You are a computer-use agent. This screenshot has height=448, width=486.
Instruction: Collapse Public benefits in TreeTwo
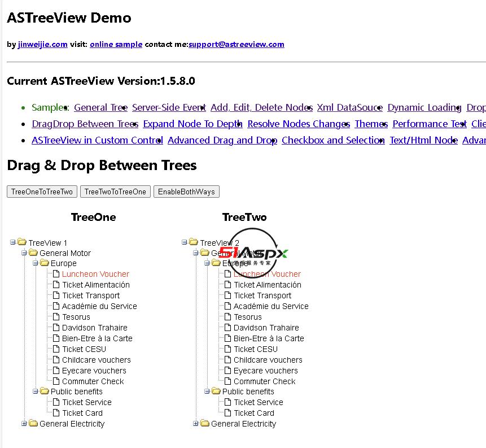pos(207,392)
